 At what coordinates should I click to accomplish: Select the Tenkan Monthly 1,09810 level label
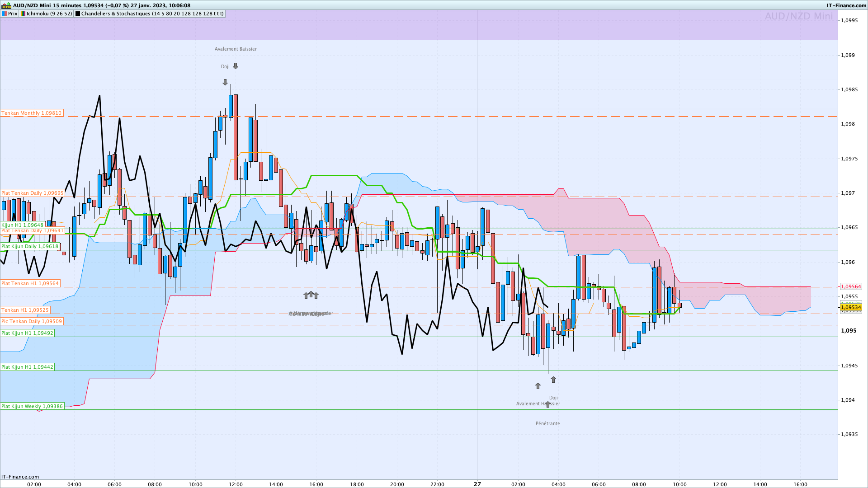tap(32, 113)
